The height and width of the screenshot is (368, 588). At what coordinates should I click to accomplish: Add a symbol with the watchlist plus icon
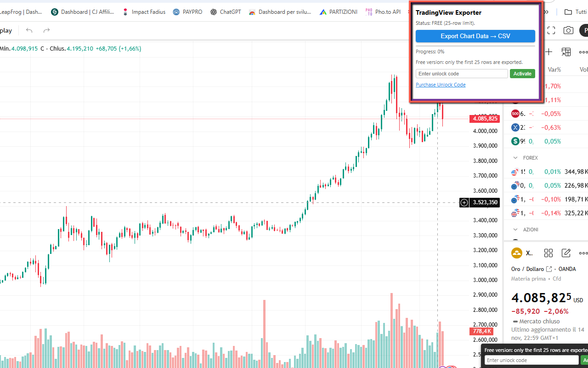coord(548,52)
